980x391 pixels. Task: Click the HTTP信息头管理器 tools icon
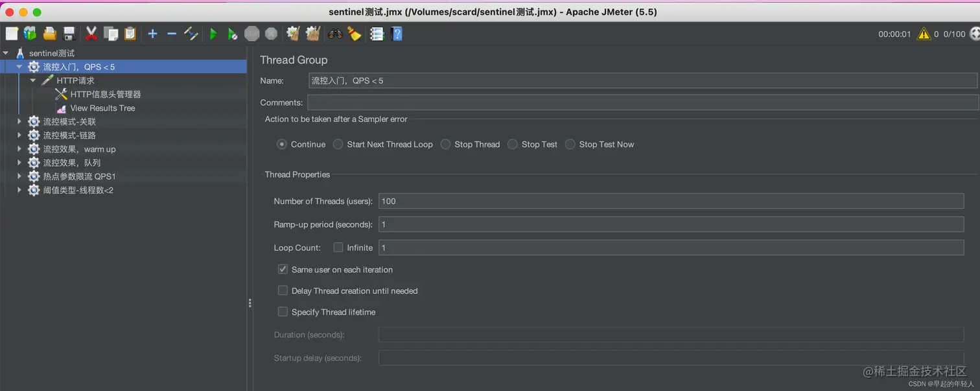pos(61,94)
